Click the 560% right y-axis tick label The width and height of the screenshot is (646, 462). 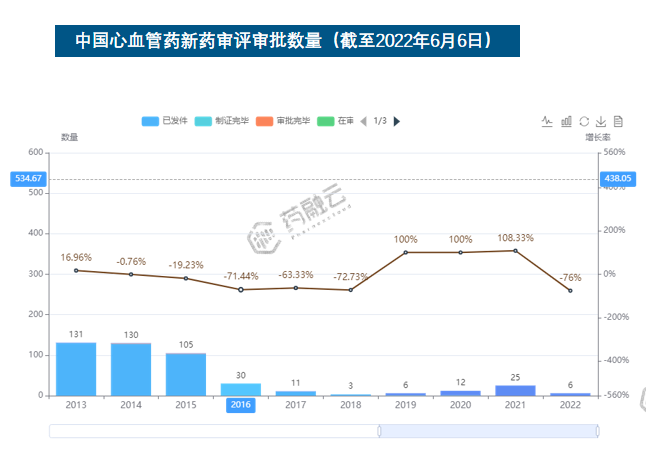pos(614,152)
